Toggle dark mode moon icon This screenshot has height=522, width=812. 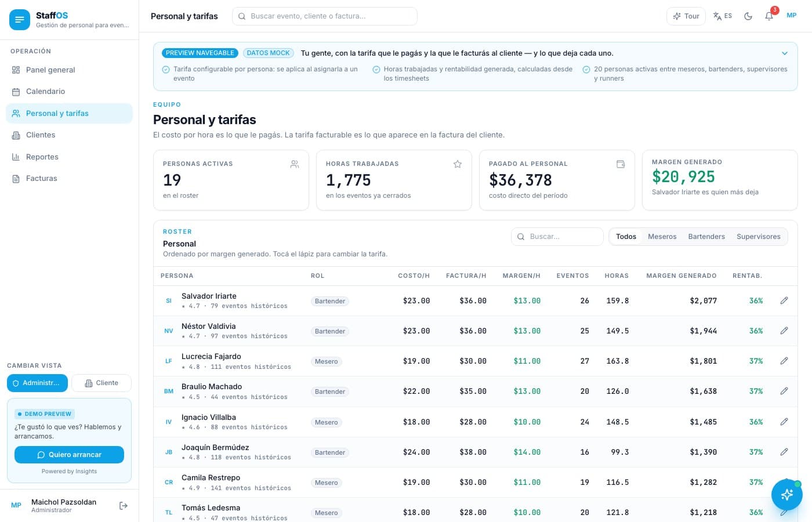pyautogui.click(x=748, y=16)
